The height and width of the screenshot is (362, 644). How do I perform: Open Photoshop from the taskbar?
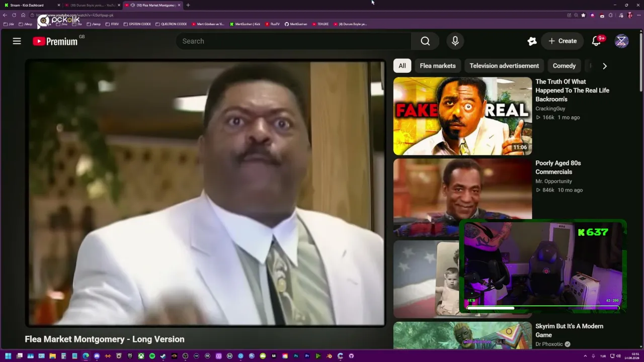296,356
